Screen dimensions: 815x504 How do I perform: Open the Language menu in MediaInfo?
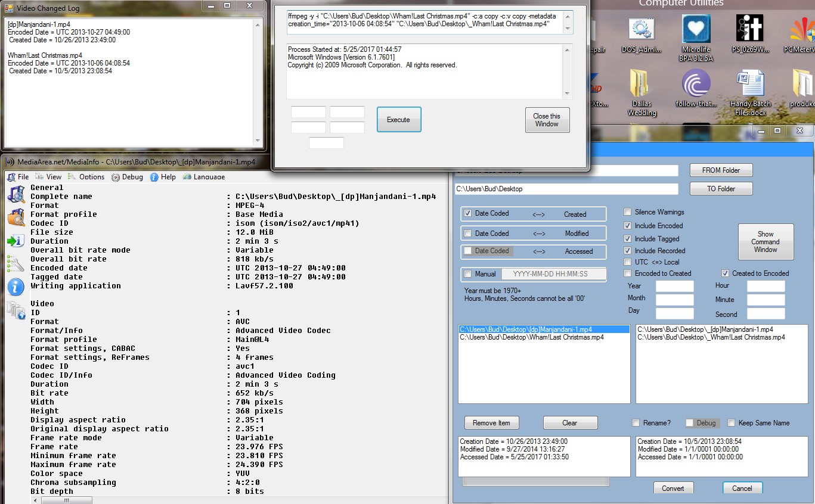point(204,177)
